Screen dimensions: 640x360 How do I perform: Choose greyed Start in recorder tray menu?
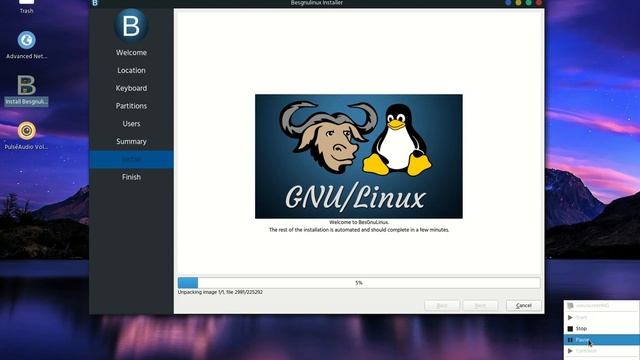[601, 317]
